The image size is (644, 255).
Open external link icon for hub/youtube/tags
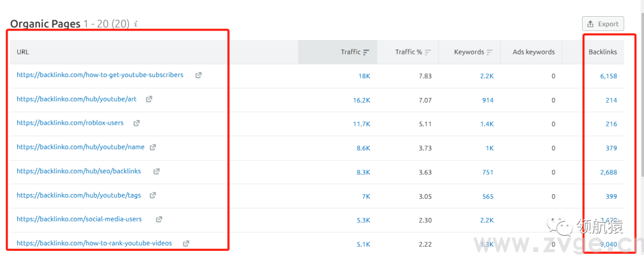(x=153, y=195)
